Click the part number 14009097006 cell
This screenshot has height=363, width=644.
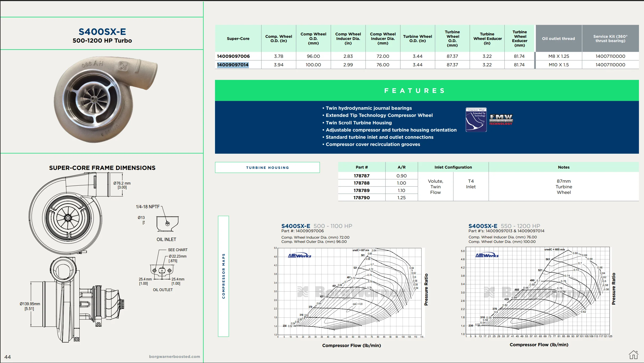[x=233, y=56]
